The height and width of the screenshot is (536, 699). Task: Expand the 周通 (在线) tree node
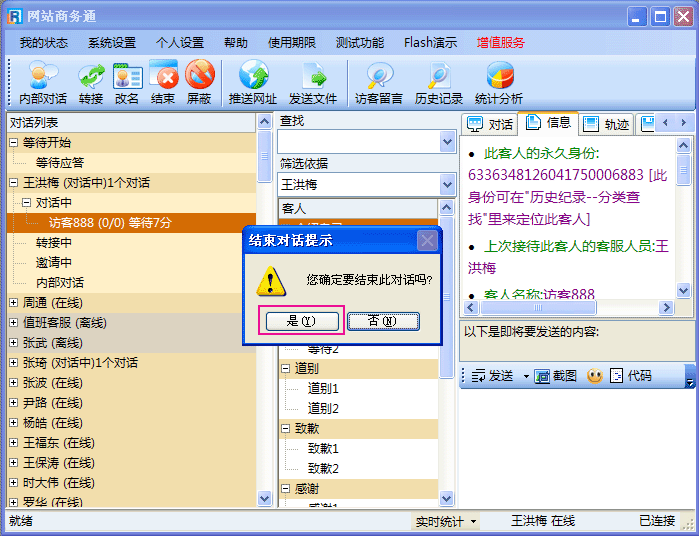point(14,303)
